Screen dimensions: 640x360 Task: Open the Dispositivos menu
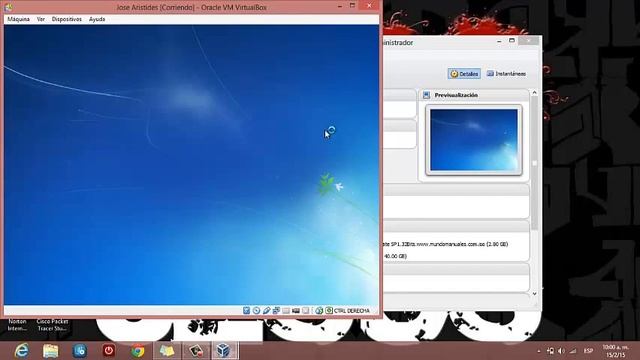tap(67, 19)
